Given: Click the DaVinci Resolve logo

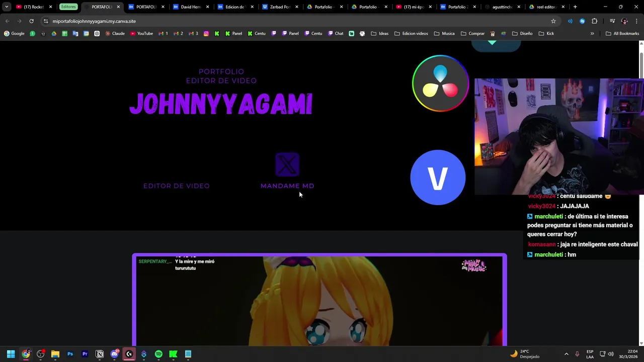Looking at the screenshot, I should point(440,83).
